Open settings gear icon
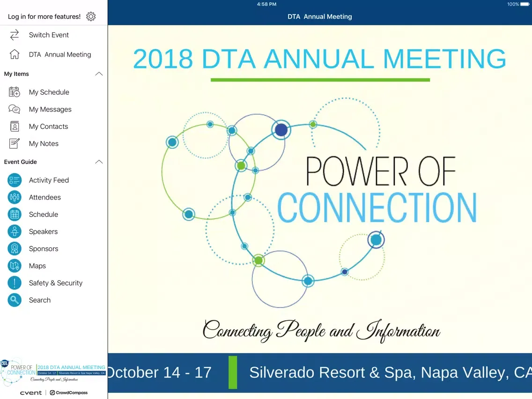Screen dimensions: 532x399 coord(90,16)
